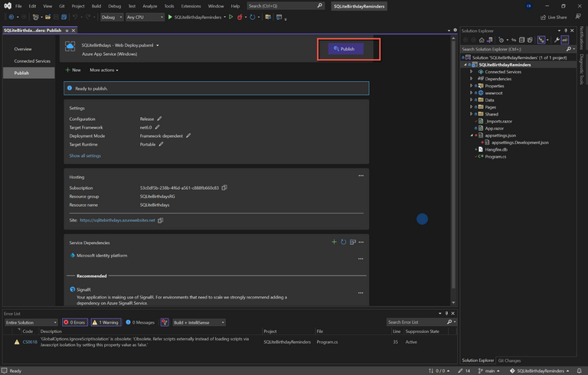
Task: Expand the Pages folder in Solution Explorer
Action: tap(472, 107)
